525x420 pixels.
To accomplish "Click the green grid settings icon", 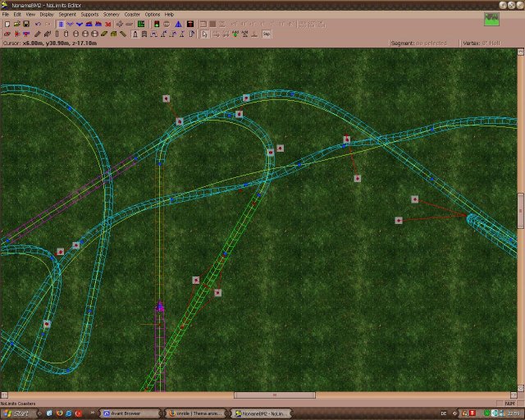I will tap(141, 24).
